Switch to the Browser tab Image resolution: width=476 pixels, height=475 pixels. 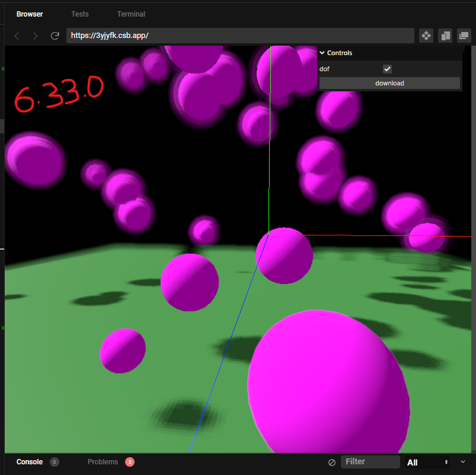coord(29,14)
